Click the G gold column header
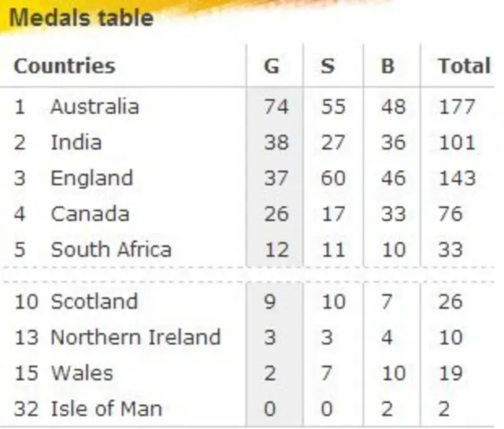The height and width of the screenshot is (429, 504). click(x=272, y=66)
